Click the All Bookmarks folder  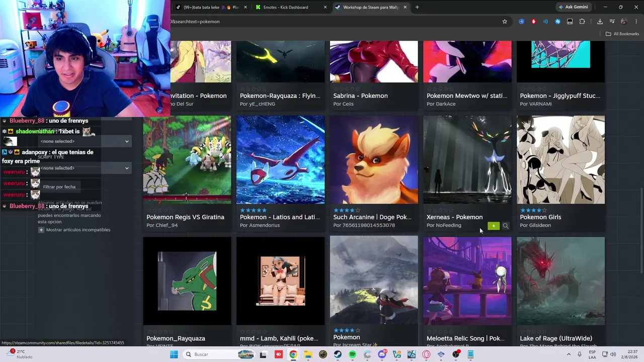coord(622,34)
